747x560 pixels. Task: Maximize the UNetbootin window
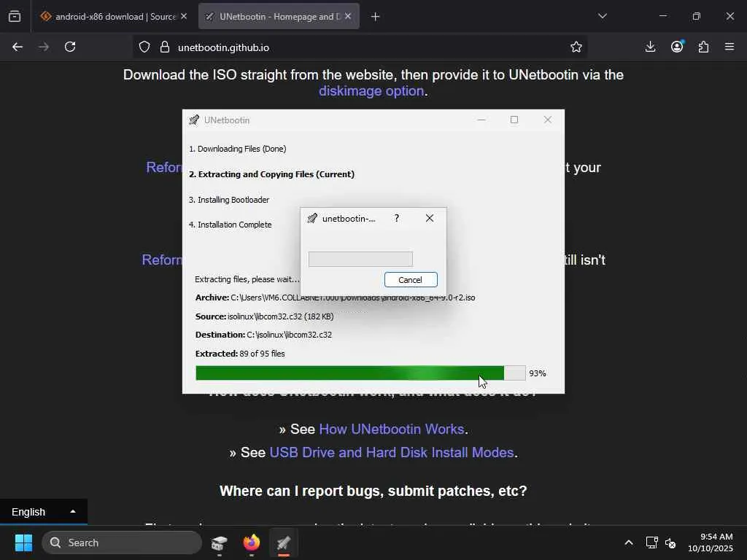pos(514,120)
